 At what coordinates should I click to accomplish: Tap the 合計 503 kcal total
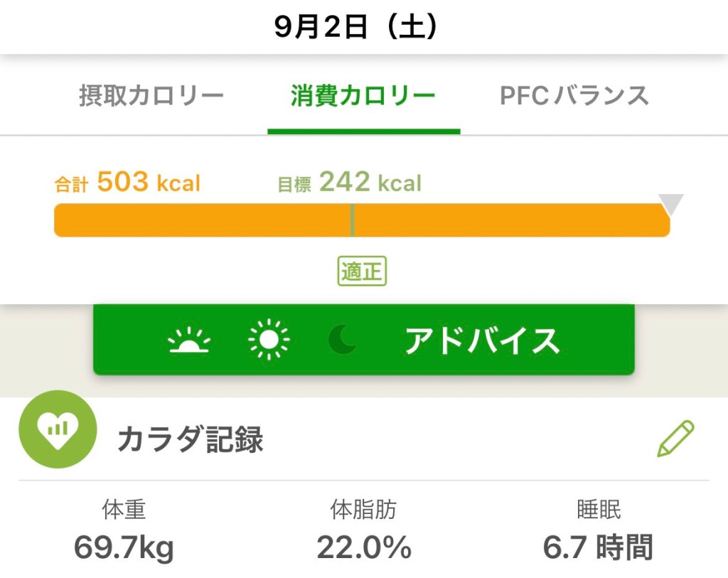(x=128, y=183)
